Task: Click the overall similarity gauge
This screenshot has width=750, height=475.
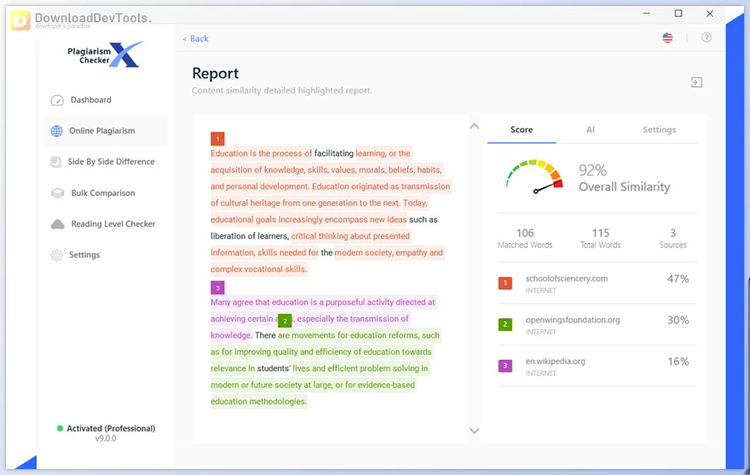Action: pos(534,177)
